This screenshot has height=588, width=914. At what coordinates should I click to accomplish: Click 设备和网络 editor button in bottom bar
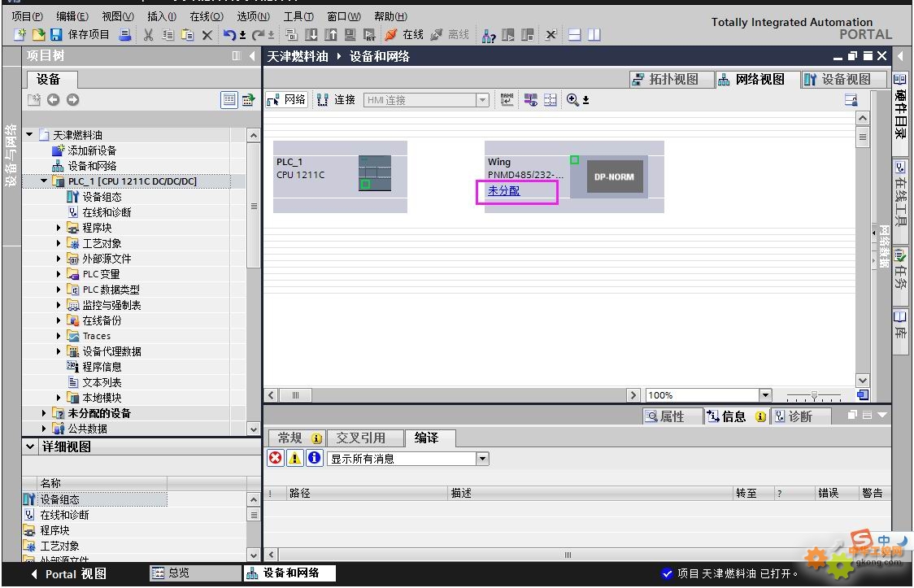(x=289, y=573)
